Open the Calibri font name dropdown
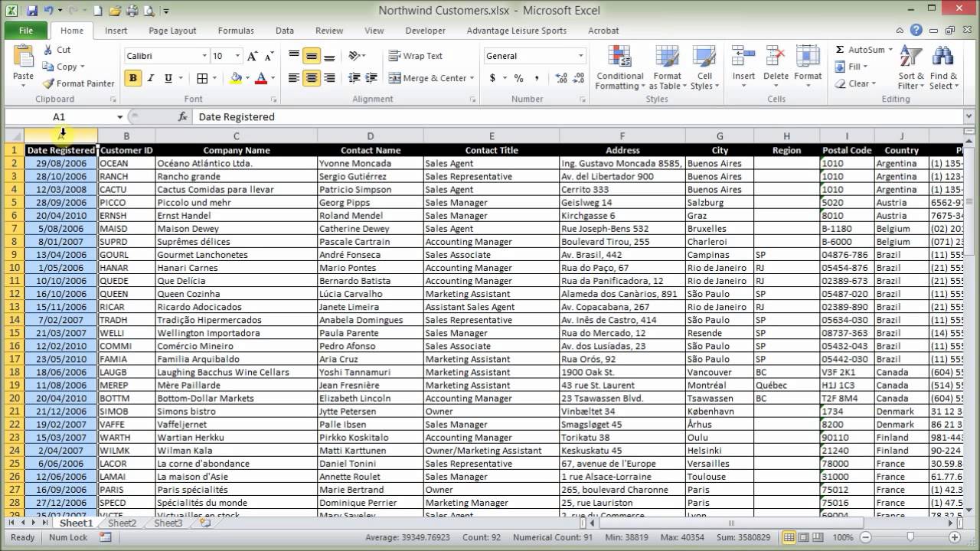980x551 pixels. pyautogui.click(x=204, y=56)
